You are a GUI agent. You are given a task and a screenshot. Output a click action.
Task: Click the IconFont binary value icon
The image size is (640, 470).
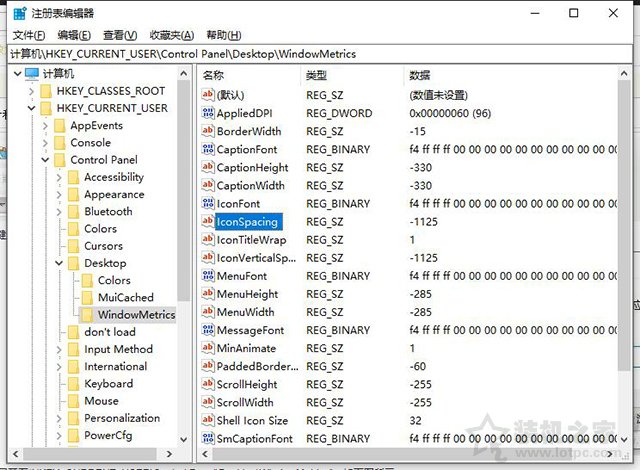click(208, 203)
